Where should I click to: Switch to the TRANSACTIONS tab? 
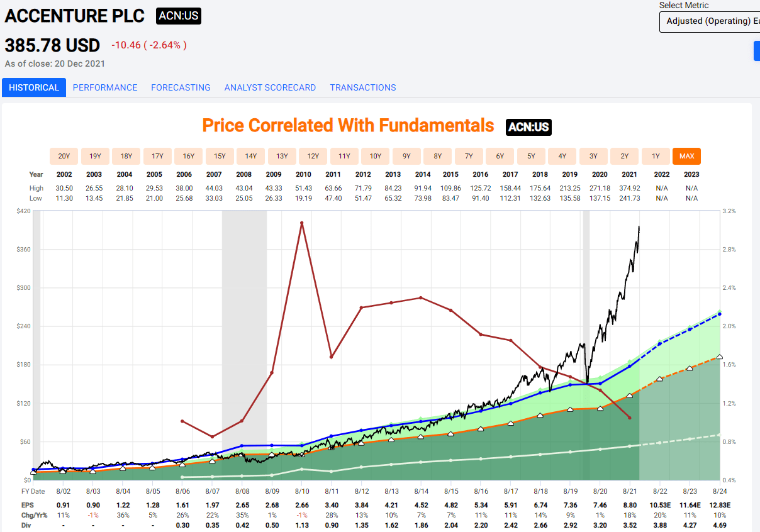(x=363, y=87)
